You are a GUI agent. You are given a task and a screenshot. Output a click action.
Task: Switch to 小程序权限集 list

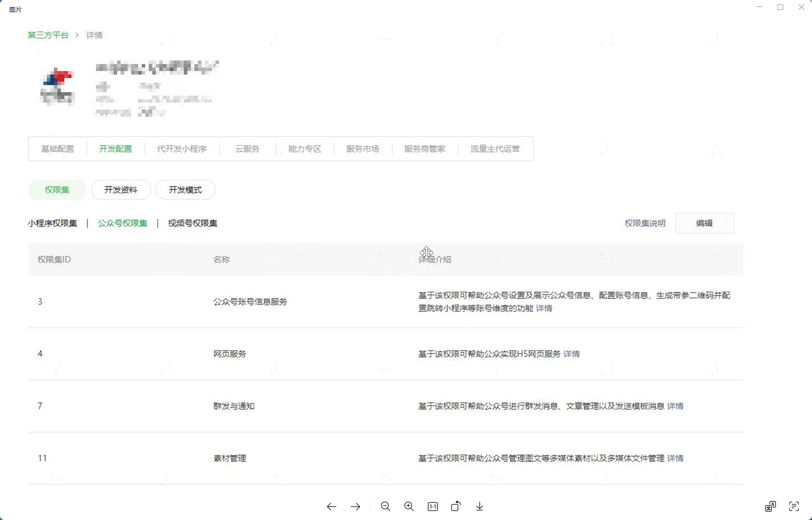[x=52, y=223]
